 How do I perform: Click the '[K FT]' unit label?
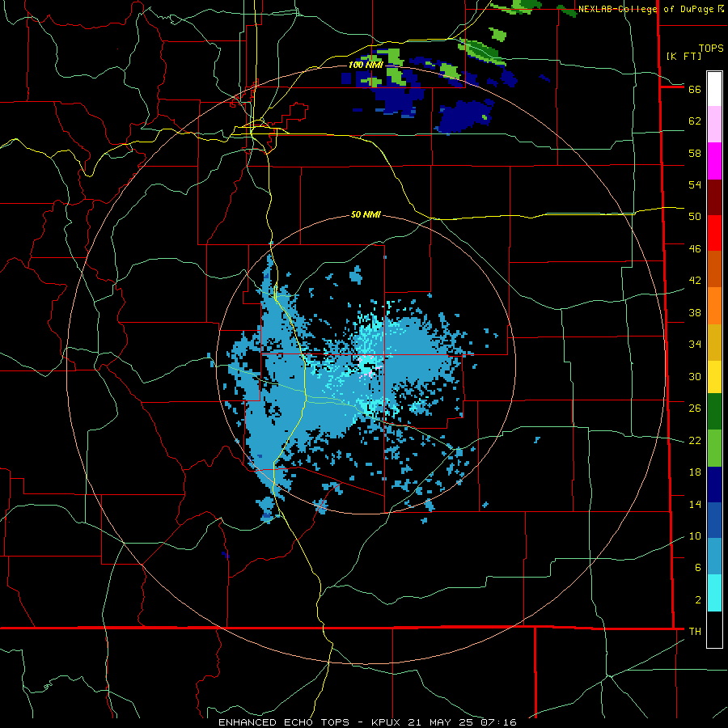coord(684,56)
